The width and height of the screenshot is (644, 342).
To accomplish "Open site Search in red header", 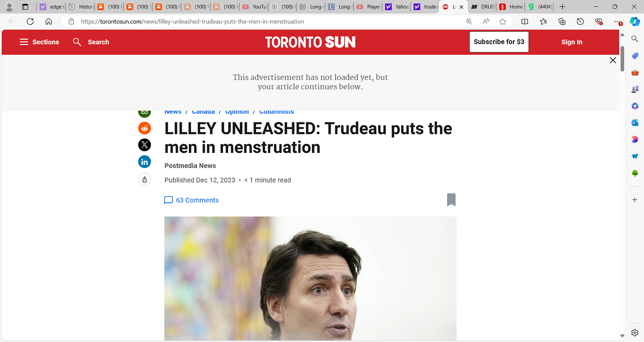I will click(91, 42).
